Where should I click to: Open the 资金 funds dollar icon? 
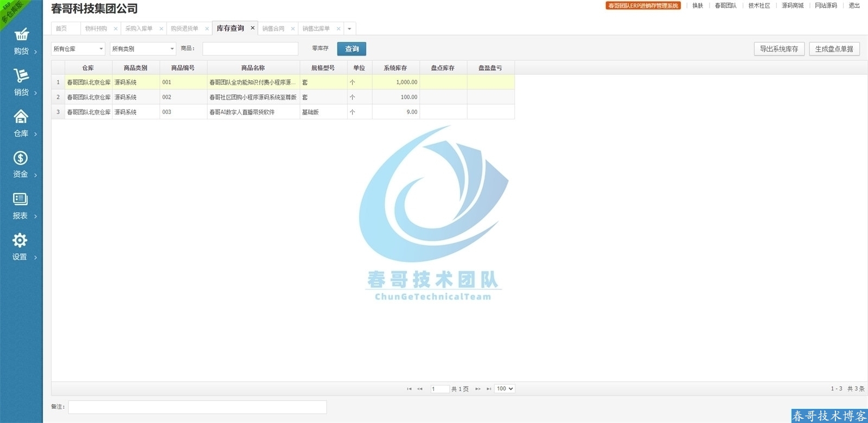pos(21,158)
